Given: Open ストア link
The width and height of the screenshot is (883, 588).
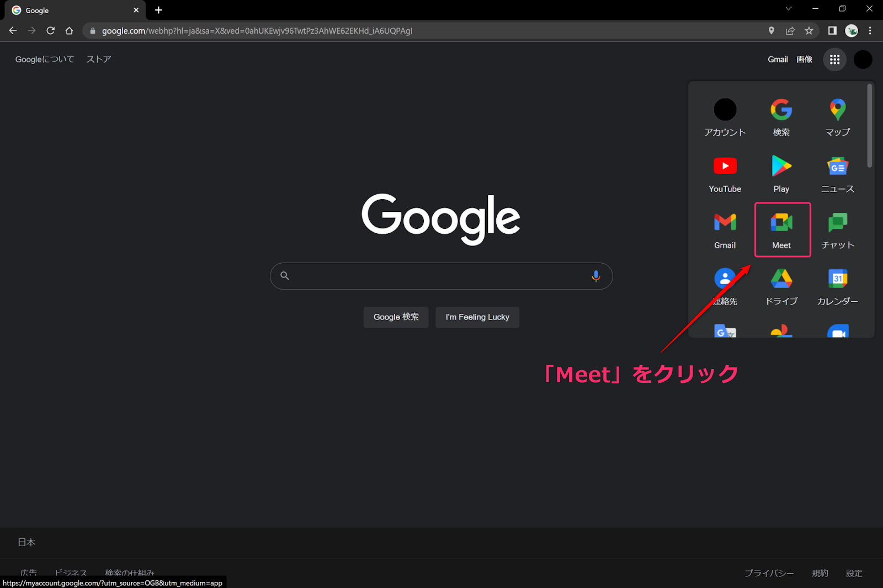Looking at the screenshot, I should pos(99,60).
